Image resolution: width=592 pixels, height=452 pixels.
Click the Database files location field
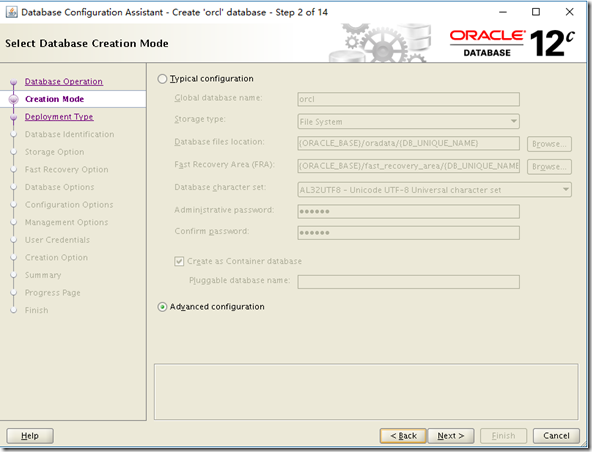tap(408, 143)
